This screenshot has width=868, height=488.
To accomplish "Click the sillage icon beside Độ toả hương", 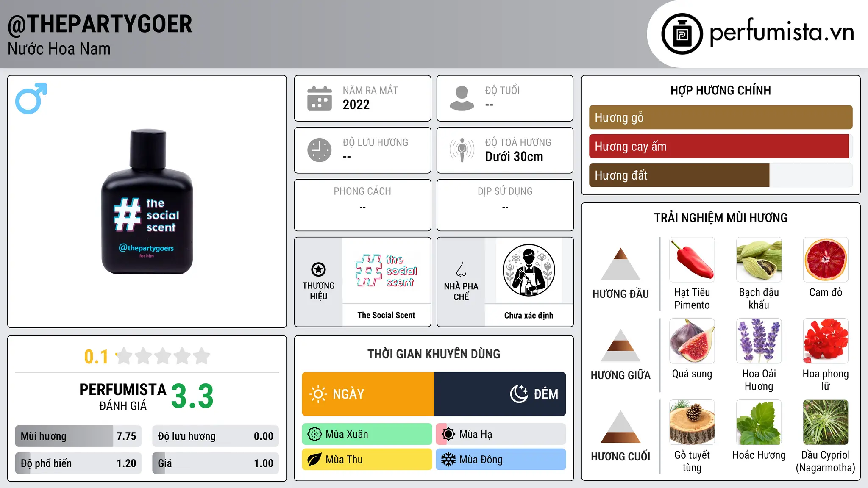I will click(x=462, y=150).
